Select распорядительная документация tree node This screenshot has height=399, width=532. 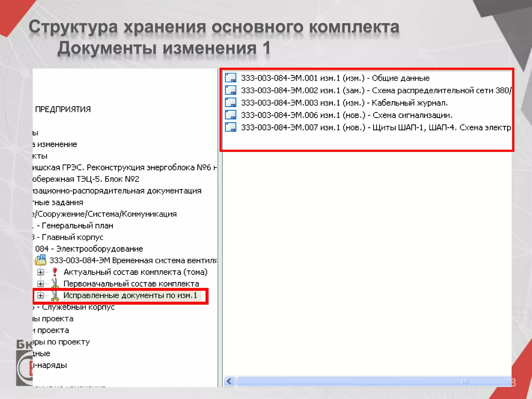[x=117, y=191]
